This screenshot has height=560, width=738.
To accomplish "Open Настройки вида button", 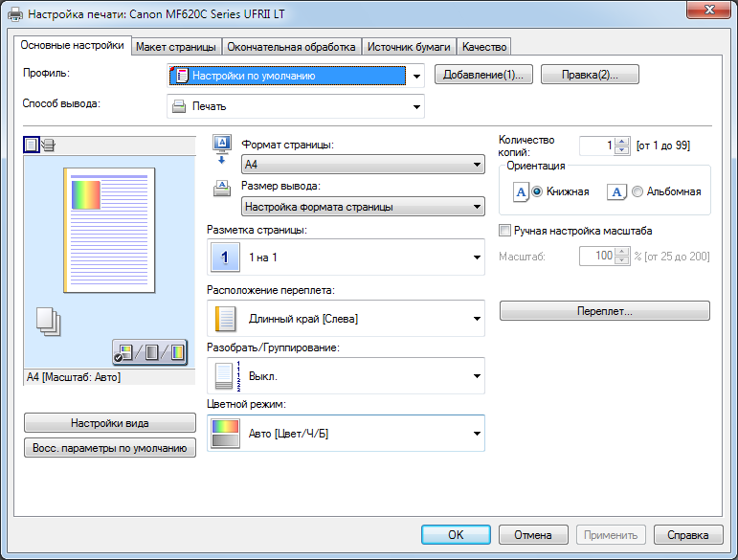I will point(110,423).
